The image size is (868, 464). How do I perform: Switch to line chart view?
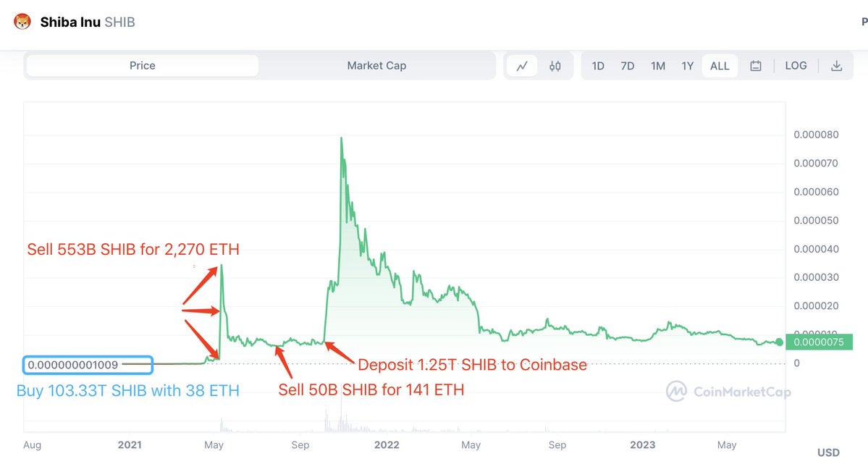(x=522, y=66)
